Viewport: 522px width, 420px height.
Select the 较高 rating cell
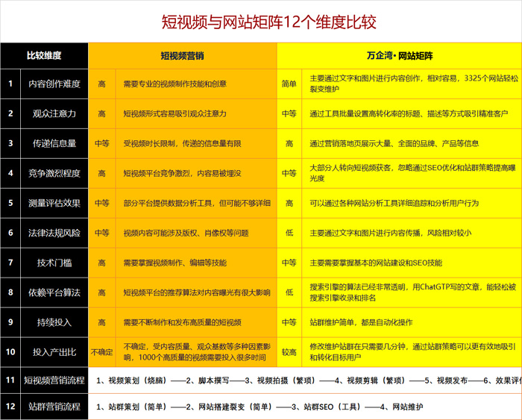[x=289, y=351]
